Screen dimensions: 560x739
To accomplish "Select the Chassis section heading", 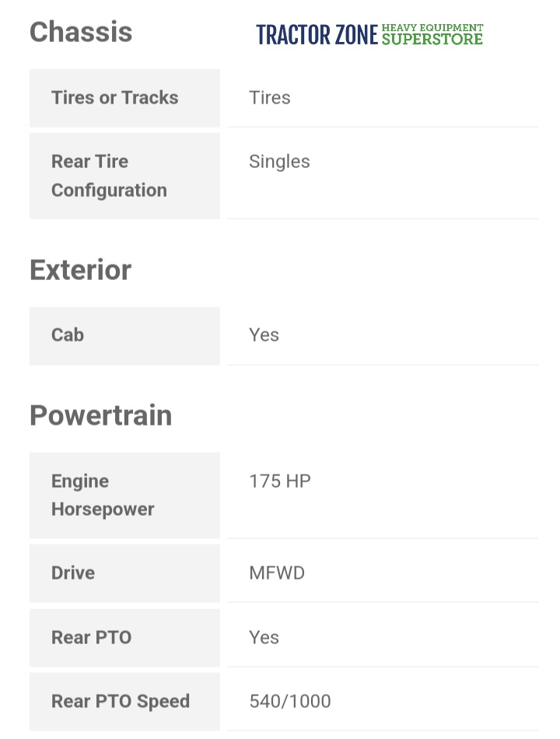I will [x=81, y=32].
